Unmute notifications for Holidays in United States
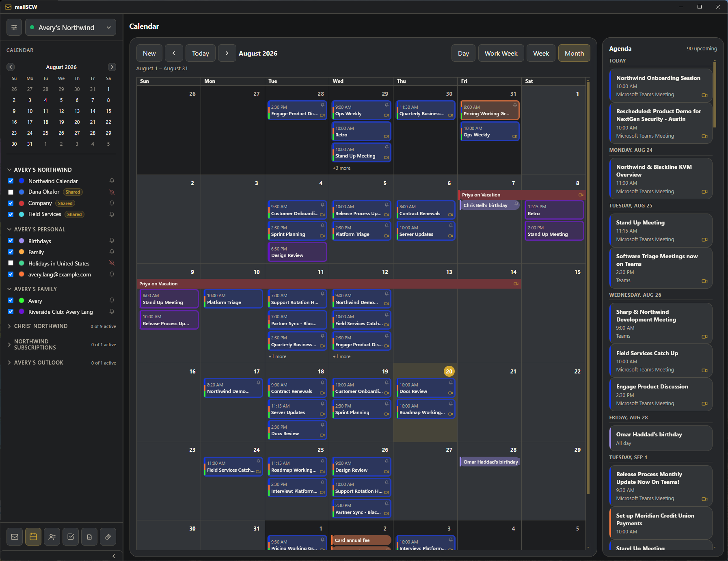The width and height of the screenshot is (728, 561). 112,263
